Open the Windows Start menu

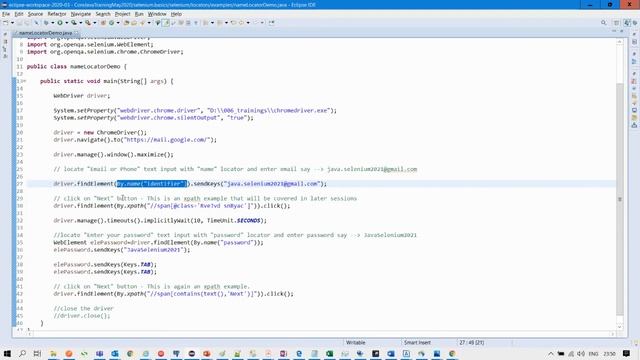pos(7,353)
